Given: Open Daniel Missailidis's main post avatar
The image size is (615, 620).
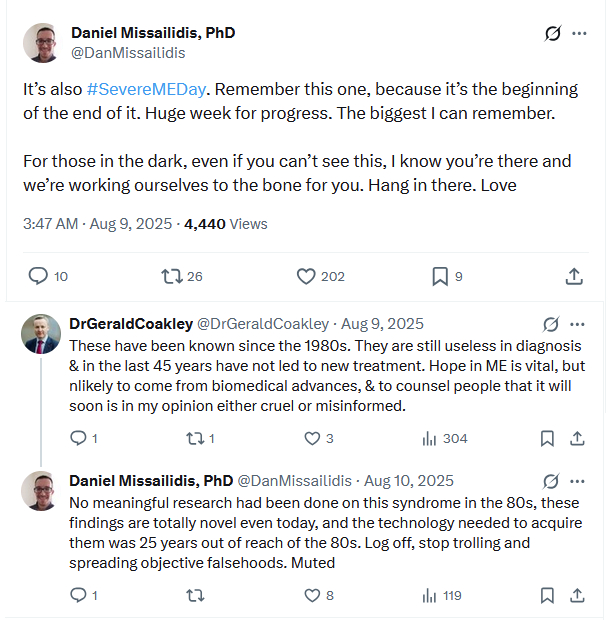Looking at the screenshot, I should click(x=43, y=43).
